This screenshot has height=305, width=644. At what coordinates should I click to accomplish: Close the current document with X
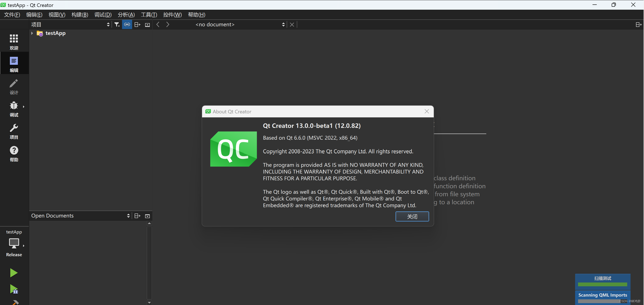[x=292, y=25]
